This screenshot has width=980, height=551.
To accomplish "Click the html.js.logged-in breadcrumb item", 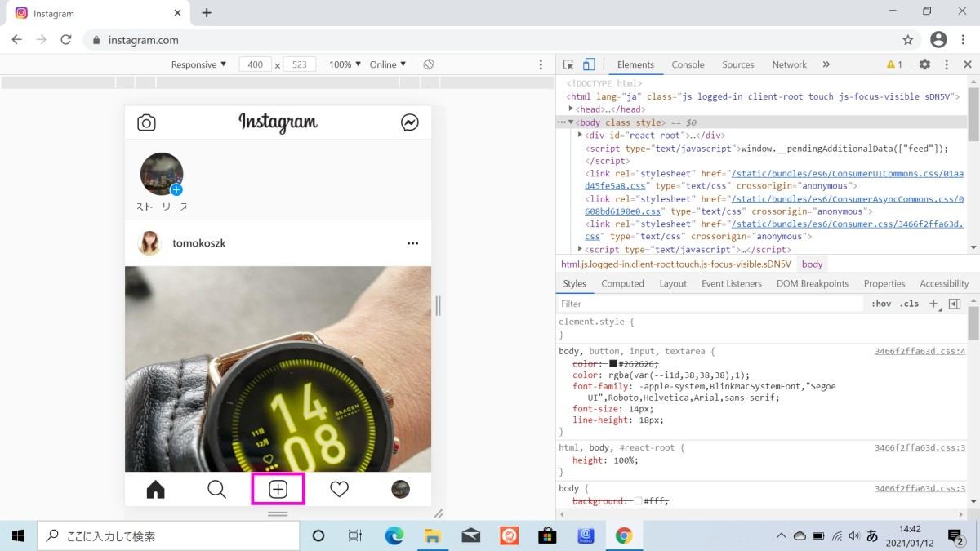I will point(675,264).
